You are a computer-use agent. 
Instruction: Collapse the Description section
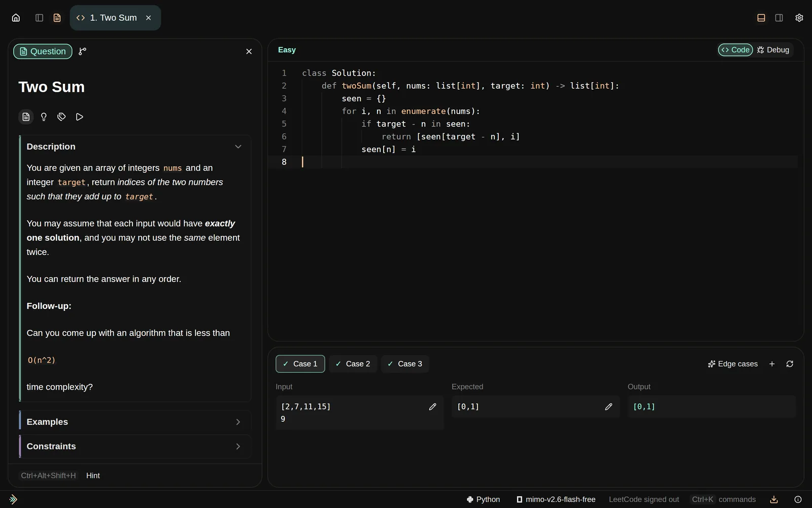point(135,146)
